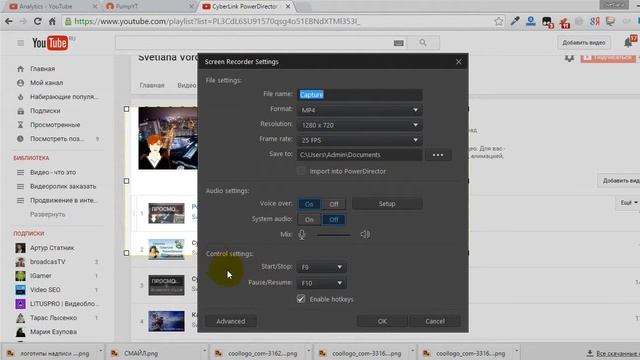Browse save folder with ellipsis button
The height and width of the screenshot is (360, 640).
pyautogui.click(x=438, y=155)
